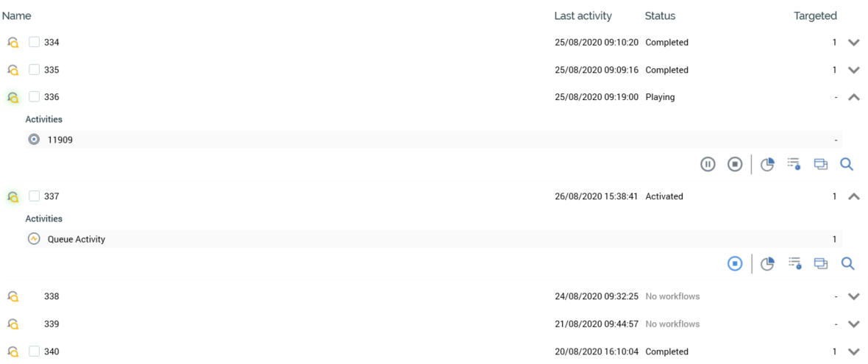Open pie chart report for workflow 337

pyautogui.click(x=767, y=264)
